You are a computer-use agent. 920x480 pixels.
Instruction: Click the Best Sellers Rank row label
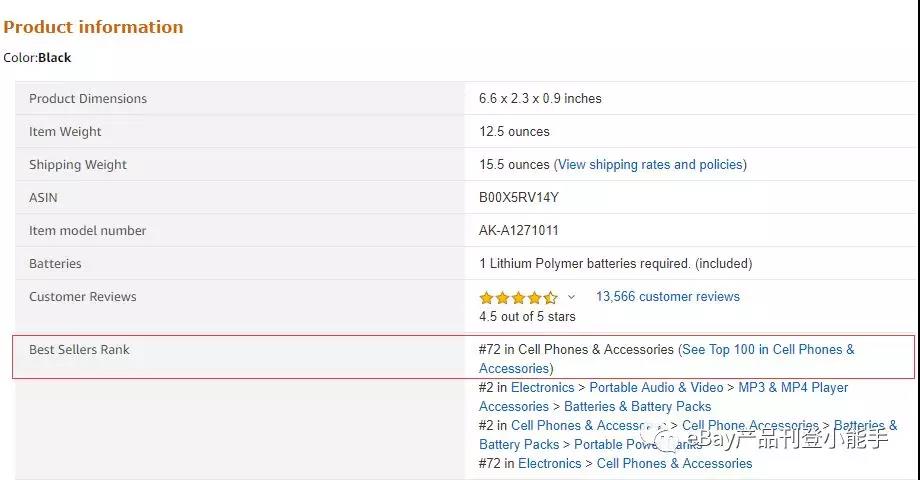tap(79, 349)
